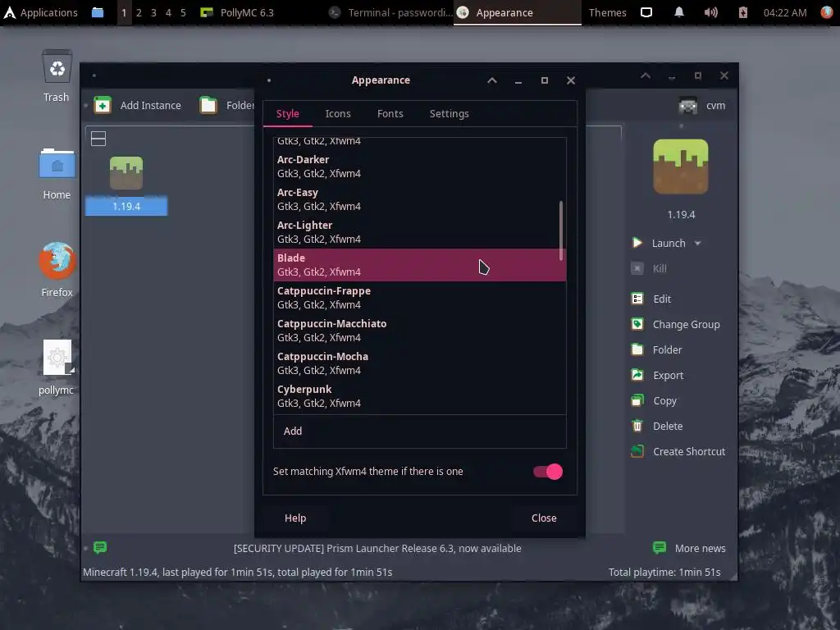Image resolution: width=840 pixels, height=630 pixels.
Task: Click the Delete trash icon
Action: [x=637, y=426]
